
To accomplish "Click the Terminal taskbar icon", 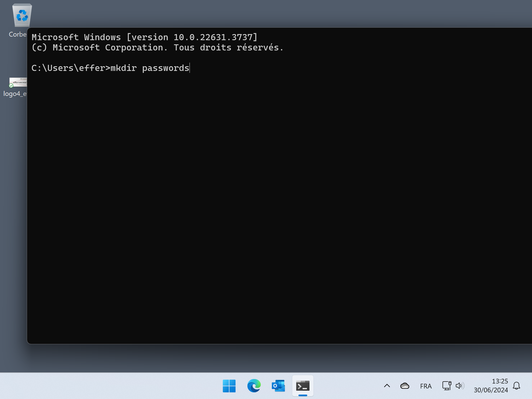I will click(303, 386).
